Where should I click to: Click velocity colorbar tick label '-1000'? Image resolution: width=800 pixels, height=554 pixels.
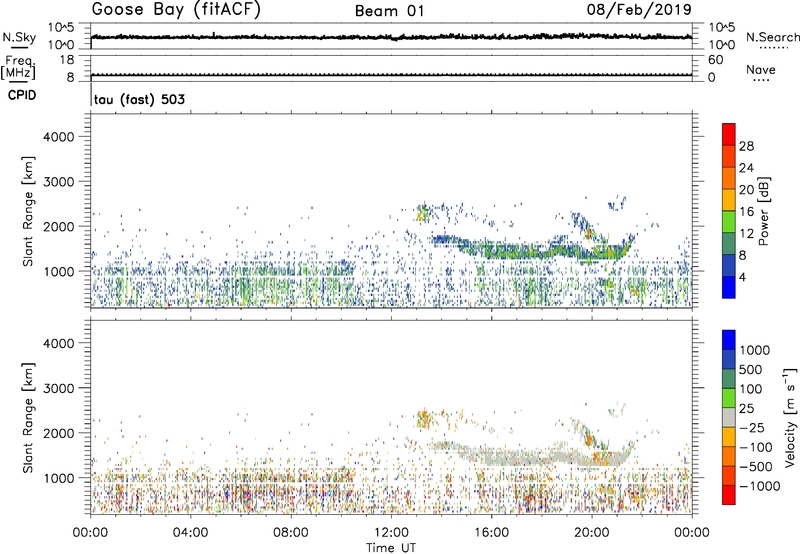(759, 486)
